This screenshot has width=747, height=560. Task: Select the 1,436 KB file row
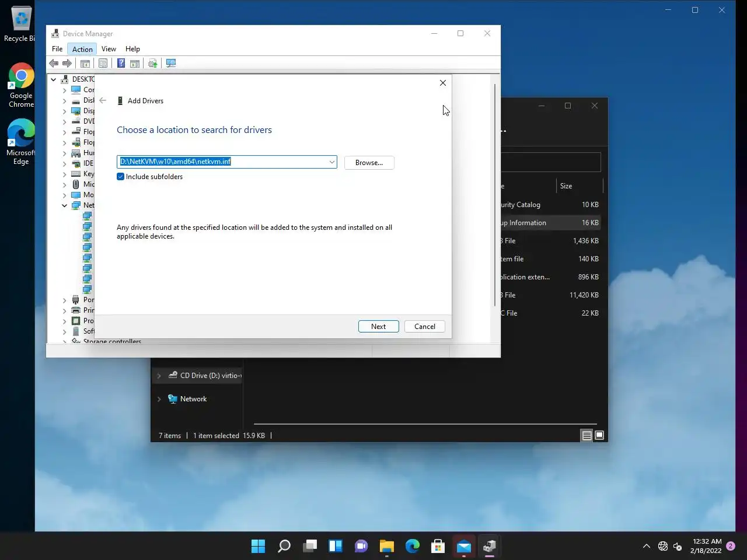tap(551, 241)
